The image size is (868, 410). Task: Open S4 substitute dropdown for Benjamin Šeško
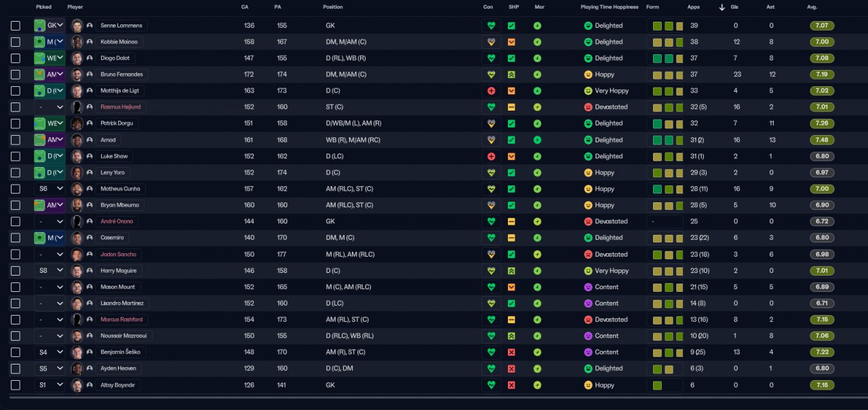click(x=50, y=352)
